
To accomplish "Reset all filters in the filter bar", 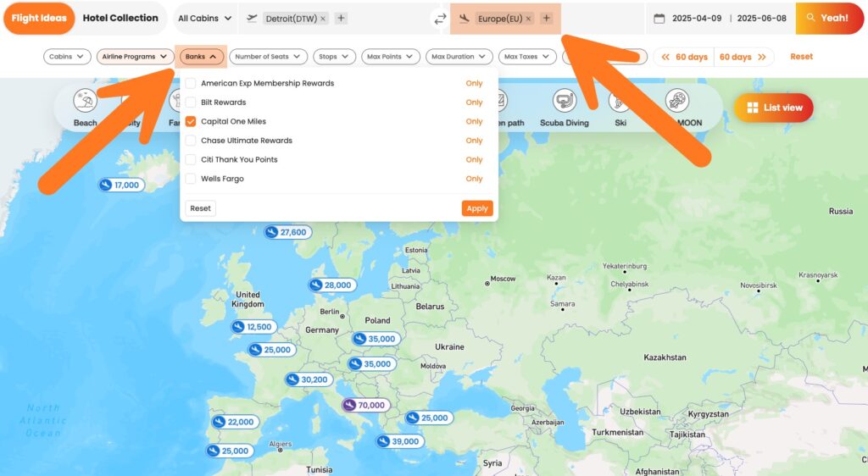I will (x=801, y=57).
